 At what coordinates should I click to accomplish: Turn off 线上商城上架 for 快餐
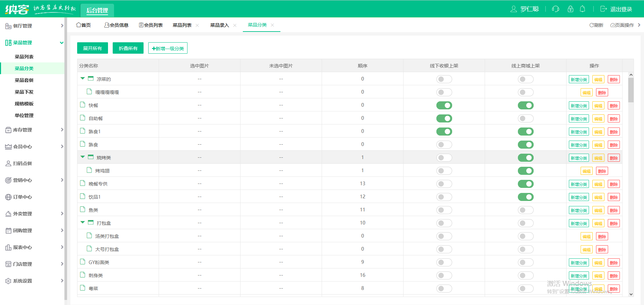(526, 105)
